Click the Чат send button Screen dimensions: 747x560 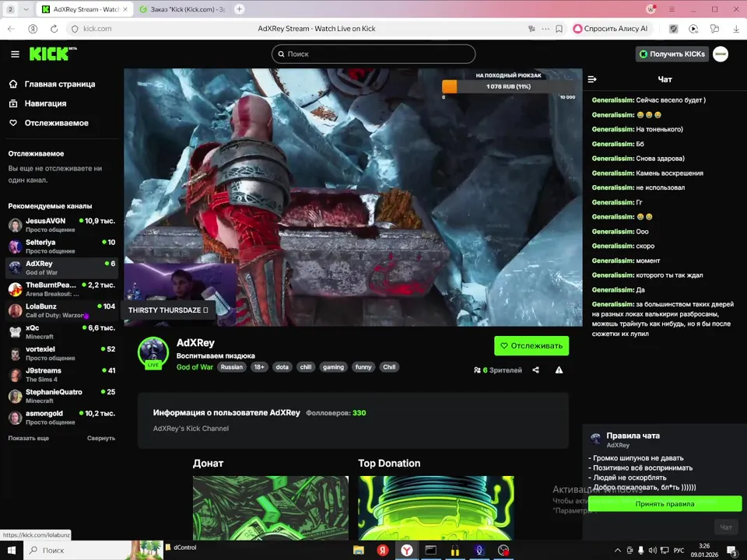click(x=726, y=527)
